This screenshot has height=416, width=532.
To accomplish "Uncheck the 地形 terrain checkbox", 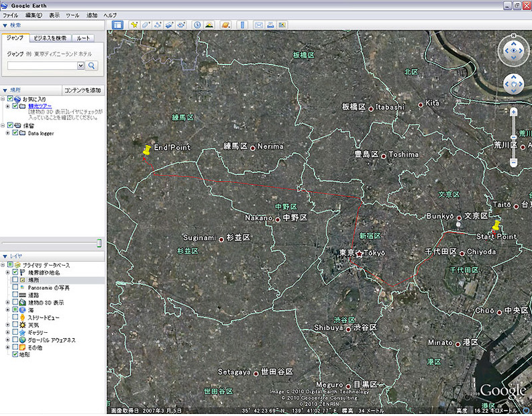I will 15,354.
